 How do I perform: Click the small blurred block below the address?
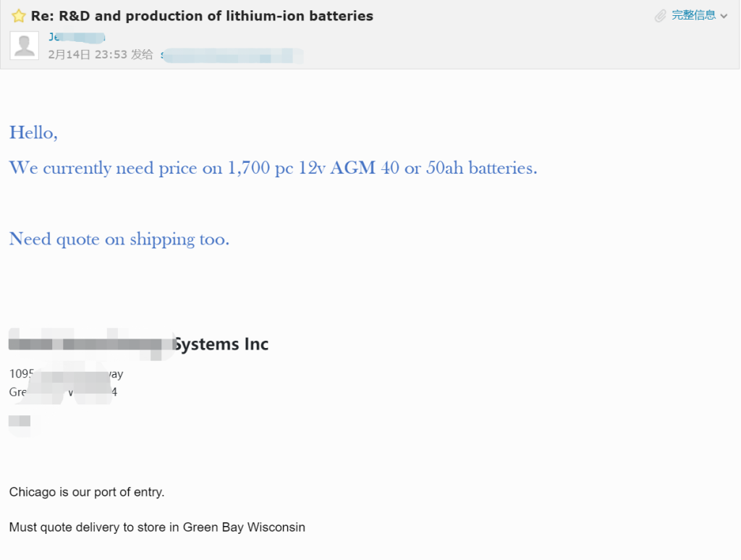pyautogui.click(x=20, y=420)
